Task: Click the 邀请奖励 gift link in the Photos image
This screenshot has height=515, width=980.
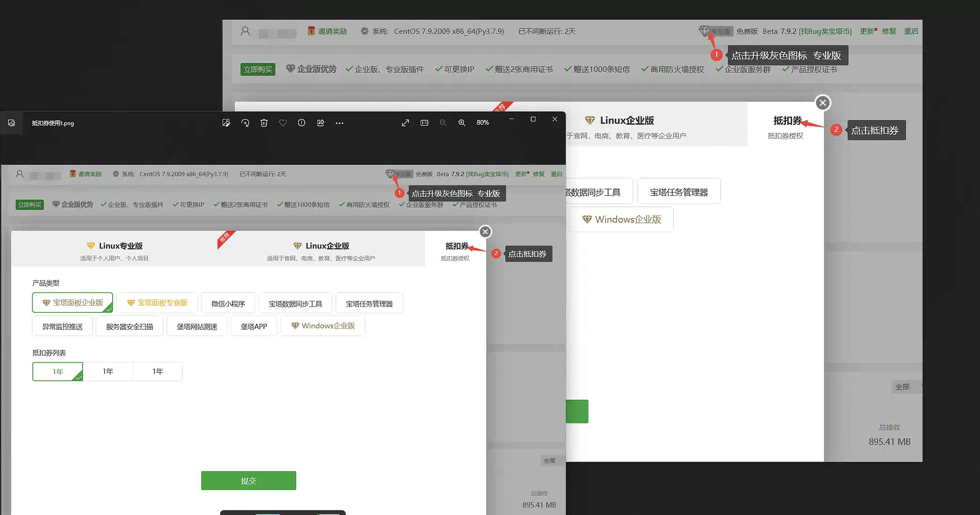Action: coord(85,174)
